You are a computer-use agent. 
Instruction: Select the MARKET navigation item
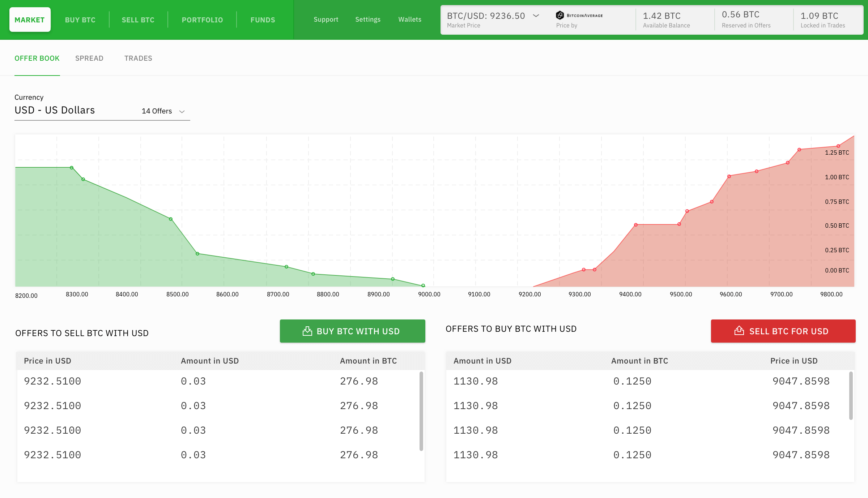pos(30,20)
